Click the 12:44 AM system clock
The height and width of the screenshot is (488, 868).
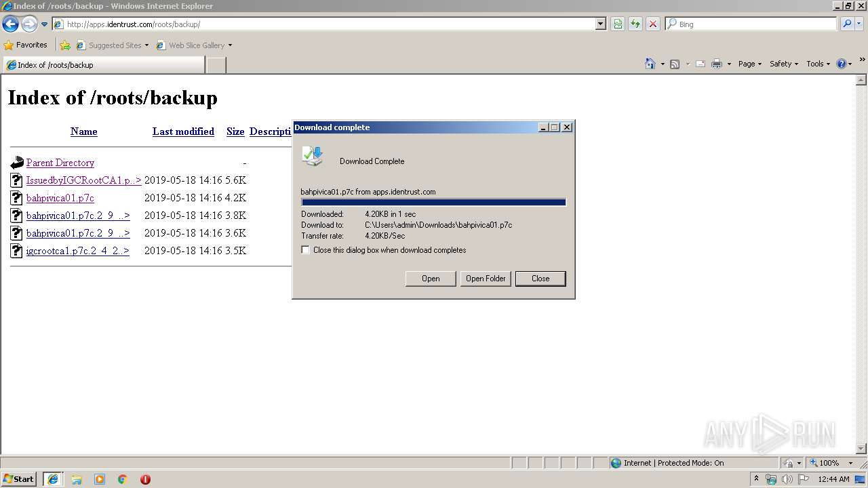pos(833,479)
